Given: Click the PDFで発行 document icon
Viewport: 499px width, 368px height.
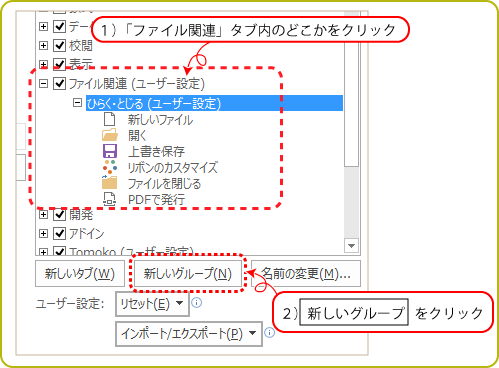Looking at the screenshot, I should [x=110, y=199].
